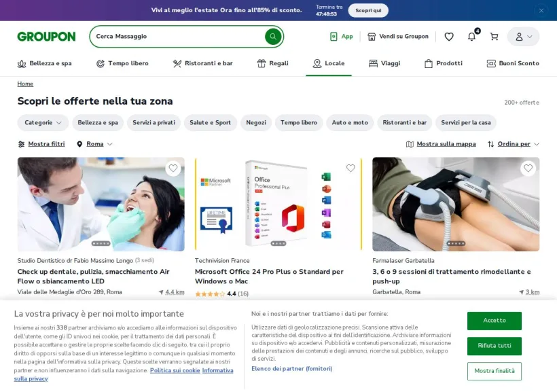The width and height of the screenshot is (557, 392).
Task: Open the shopping cart
Action: coord(494,37)
